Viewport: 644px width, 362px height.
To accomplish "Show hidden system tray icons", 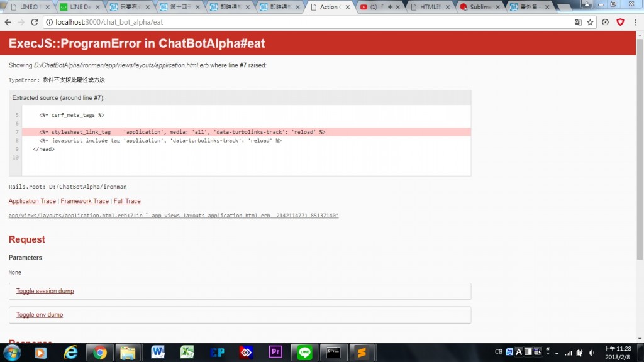I will [x=557, y=353].
